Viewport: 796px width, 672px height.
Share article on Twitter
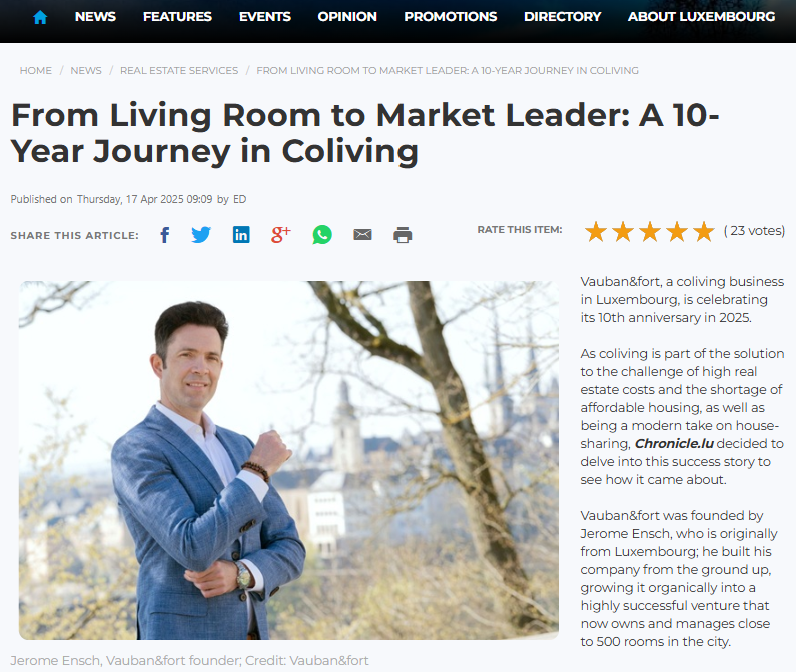pyautogui.click(x=201, y=235)
